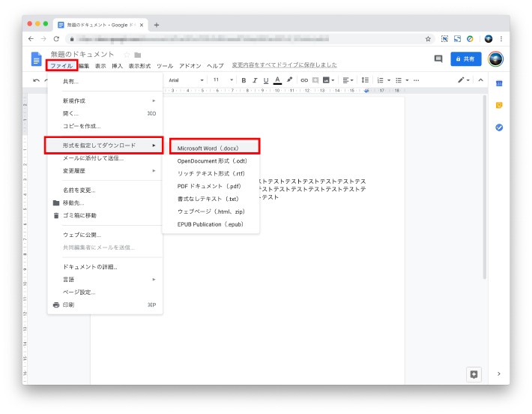Click the Google Docs home icon
532x414 pixels.
[x=36, y=59]
